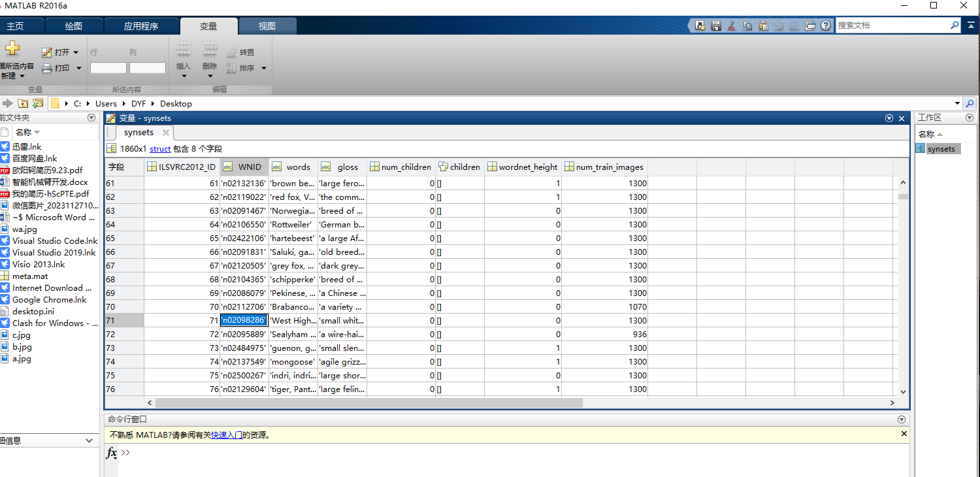Click the Save floppy disk icon
This screenshot has width=980, height=477.
click(x=716, y=25)
